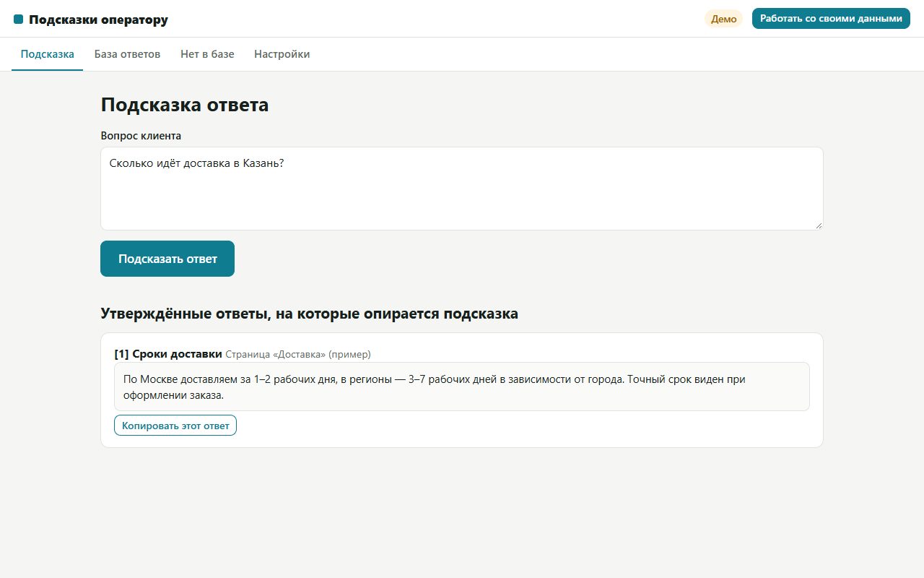Viewport: 924px width, 578px height.
Task: Click the «Вопрос клиента» label
Action: coord(141,136)
